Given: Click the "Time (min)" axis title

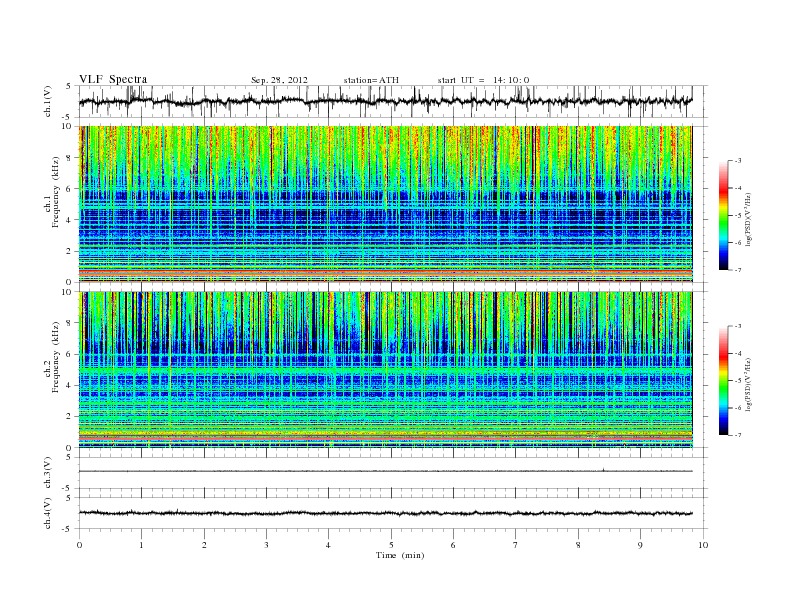Looking at the screenshot, I should pyautogui.click(x=400, y=555).
